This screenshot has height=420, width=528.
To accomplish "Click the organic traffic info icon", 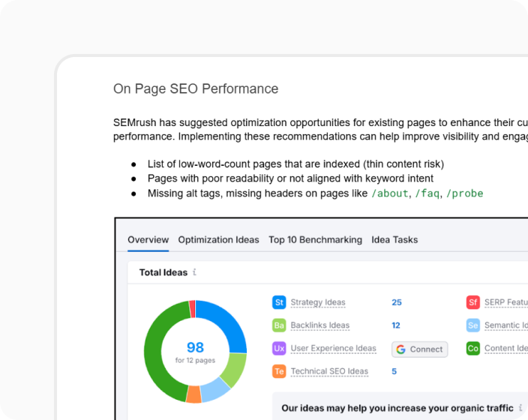I will tap(520, 407).
